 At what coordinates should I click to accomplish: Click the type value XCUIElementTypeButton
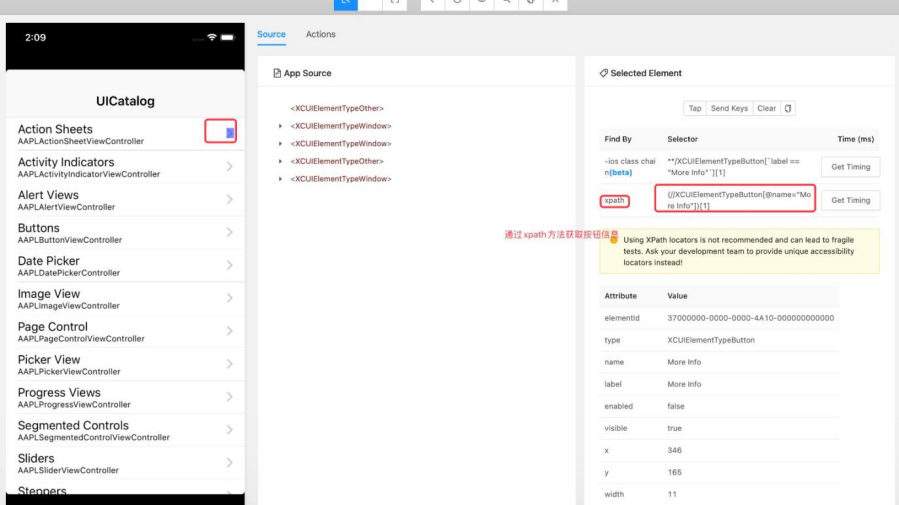click(x=711, y=340)
